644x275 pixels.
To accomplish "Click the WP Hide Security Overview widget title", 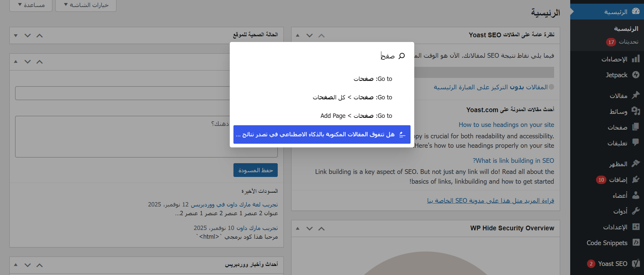I will (512, 228).
